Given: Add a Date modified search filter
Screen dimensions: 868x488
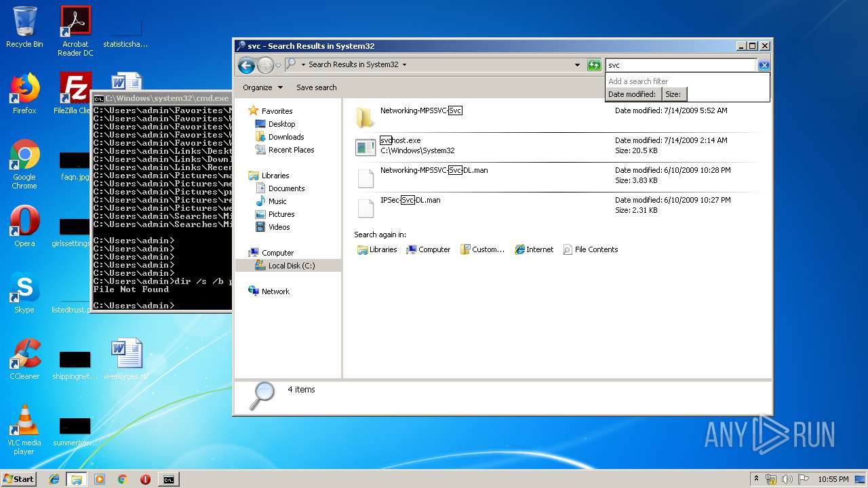Looking at the screenshot, I should (633, 94).
